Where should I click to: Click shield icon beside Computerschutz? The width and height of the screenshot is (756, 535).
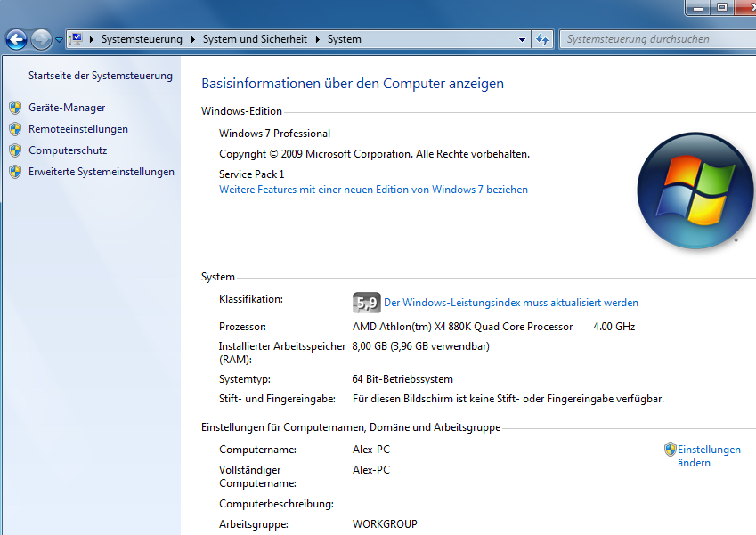[x=15, y=150]
